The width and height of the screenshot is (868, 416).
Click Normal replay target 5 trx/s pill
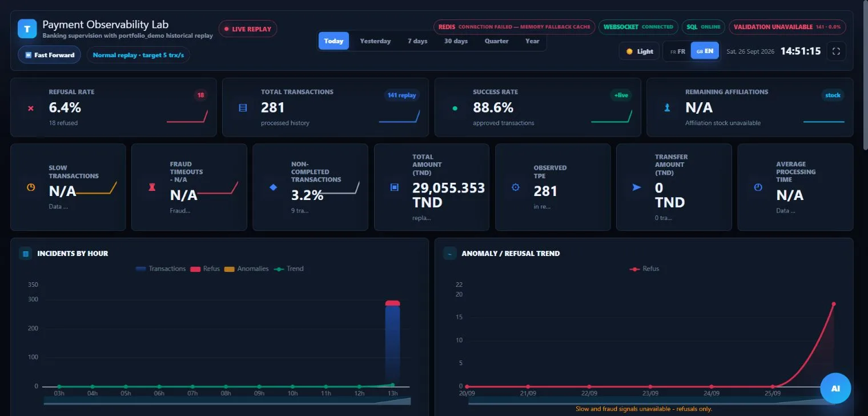point(138,55)
